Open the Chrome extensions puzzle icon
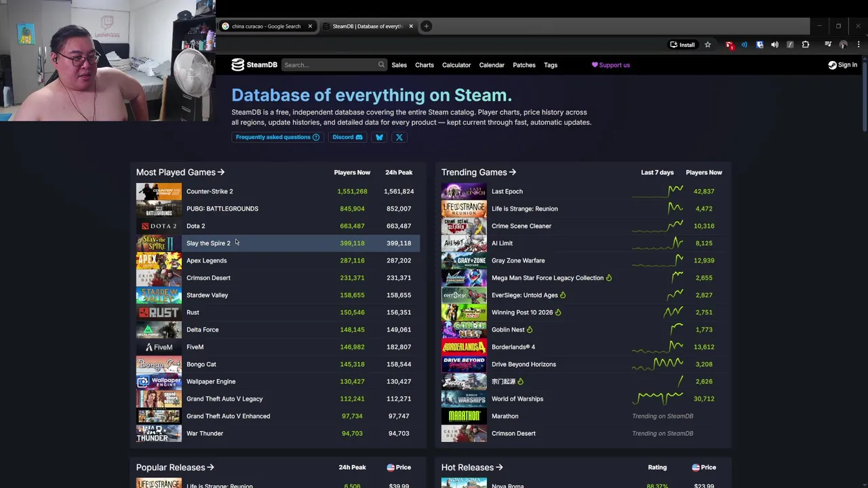Viewport: 868px width, 488px height. tap(806, 45)
